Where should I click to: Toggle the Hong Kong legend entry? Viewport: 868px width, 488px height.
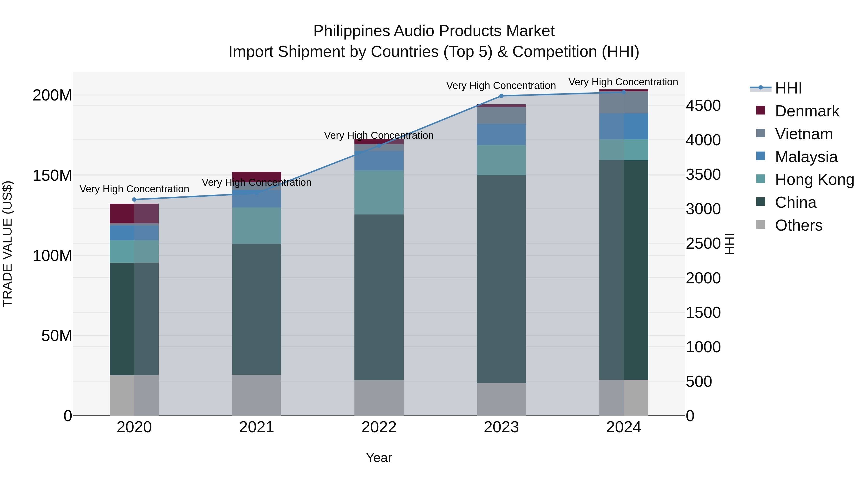click(805, 180)
